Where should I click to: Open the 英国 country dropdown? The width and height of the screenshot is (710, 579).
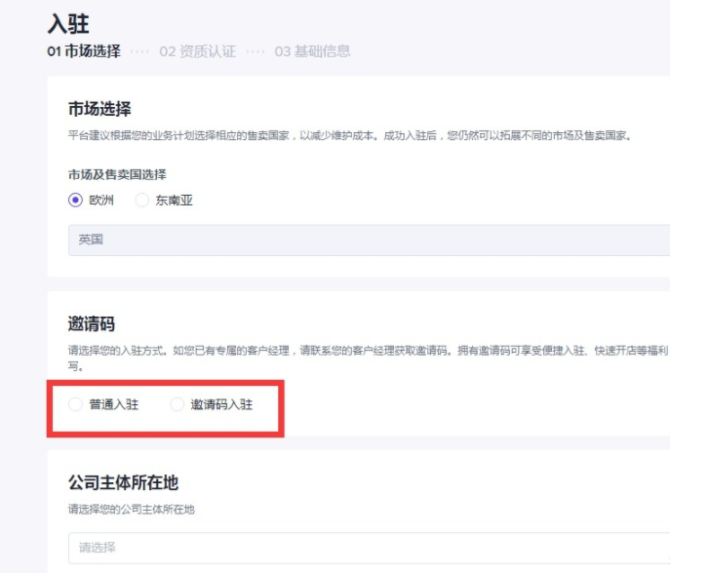pos(368,240)
